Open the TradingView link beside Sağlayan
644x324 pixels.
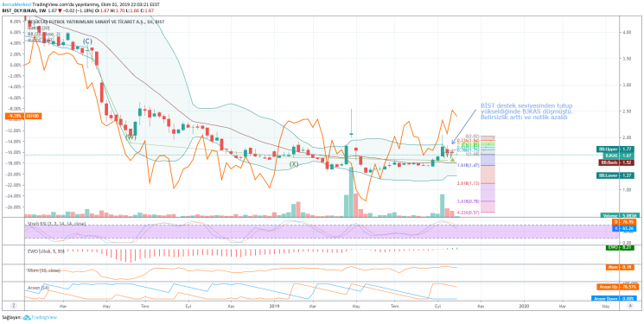click(x=41, y=317)
